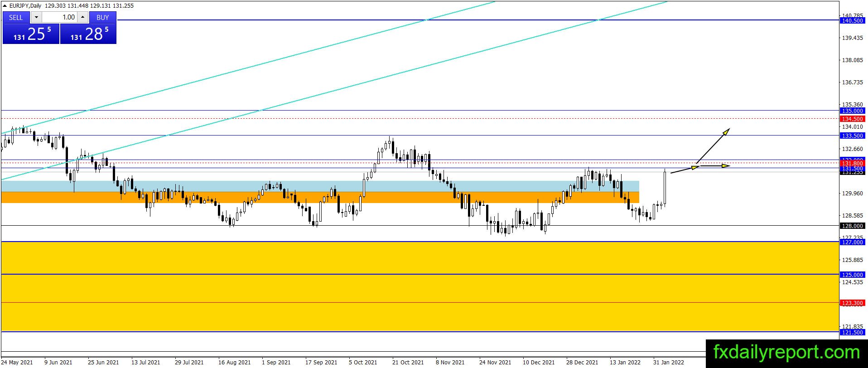
Task: Click the 135.360 price scale value
Action: [x=852, y=105]
